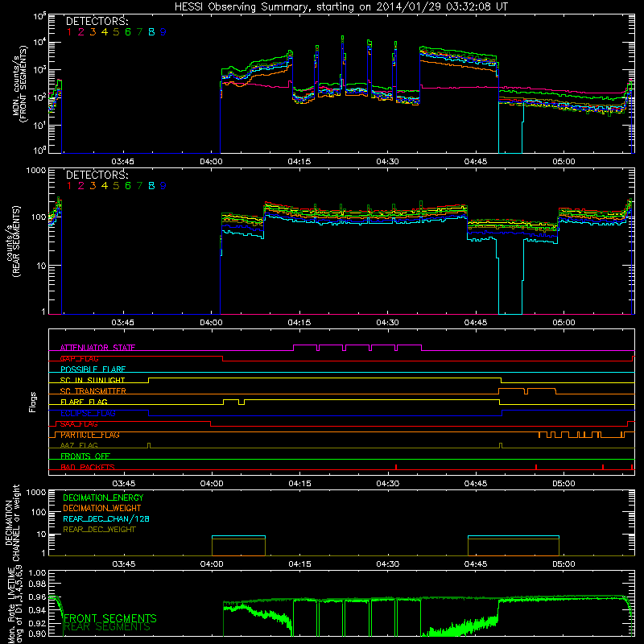Click the rear segments counts/s axis title
The width and height of the screenshot is (644, 644).
pos(12,242)
